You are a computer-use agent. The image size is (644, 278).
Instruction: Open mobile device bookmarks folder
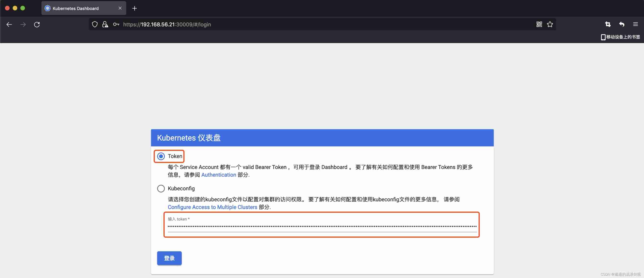click(x=620, y=37)
